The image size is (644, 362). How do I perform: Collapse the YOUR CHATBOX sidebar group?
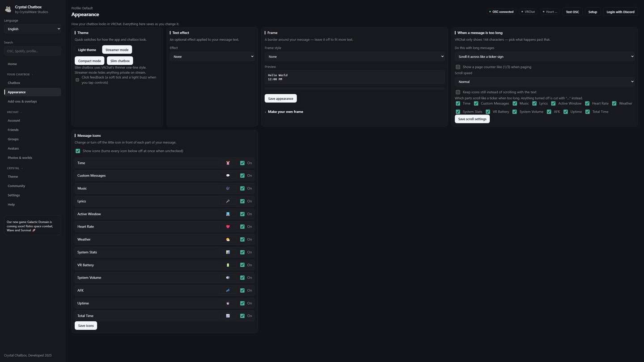pyautogui.click(x=20, y=74)
